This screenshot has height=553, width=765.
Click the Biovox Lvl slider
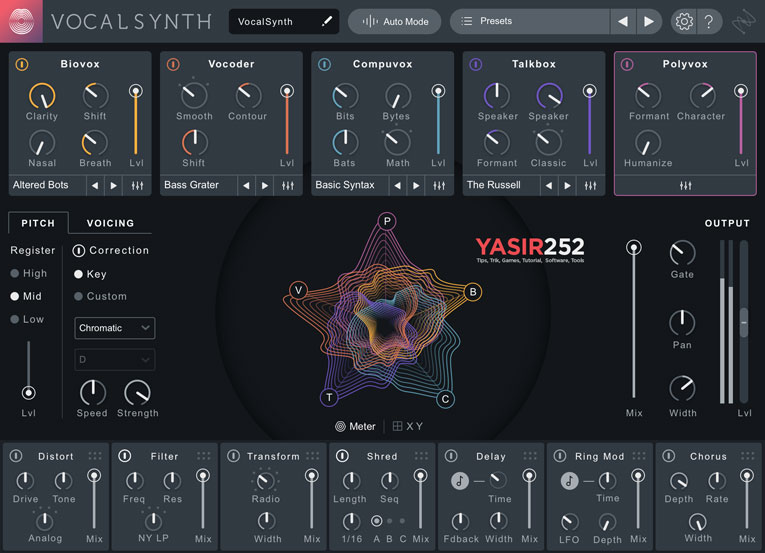(136, 120)
